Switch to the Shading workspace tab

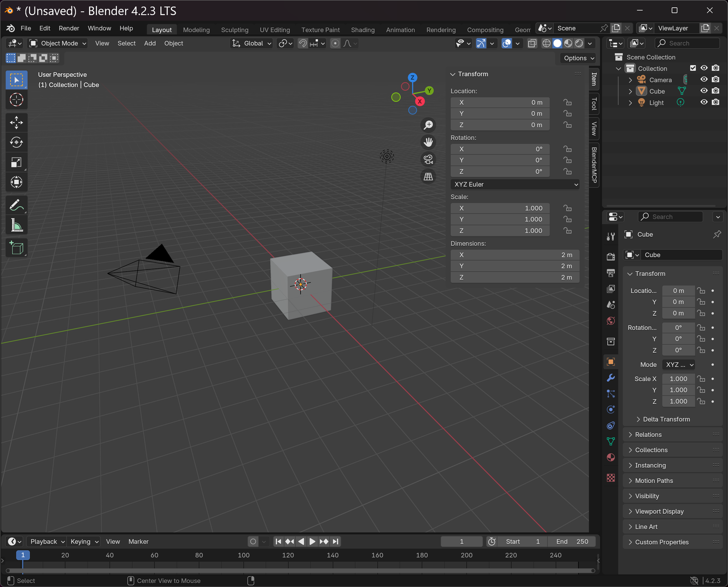click(x=363, y=30)
